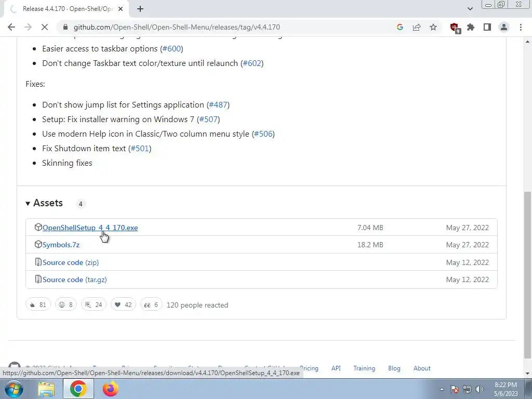
Task: Open the Extensions puzzle-piece menu
Action: pyautogui.click(x=471, y=27)
